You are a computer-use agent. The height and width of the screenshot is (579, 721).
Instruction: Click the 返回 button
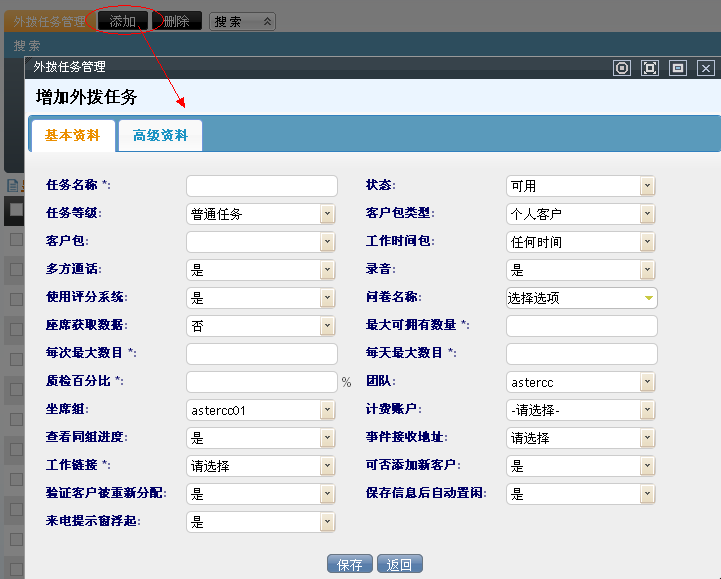[400, 565]
